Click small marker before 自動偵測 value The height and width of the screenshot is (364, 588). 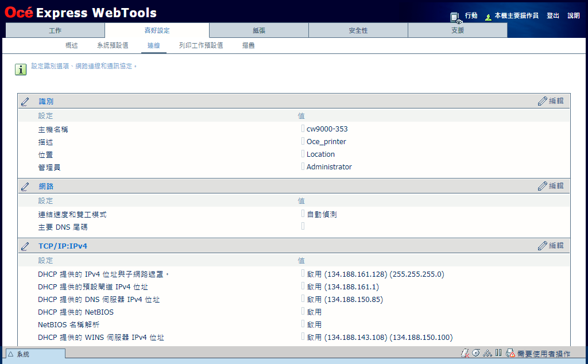pyautogui.click(x=303, y=214)
